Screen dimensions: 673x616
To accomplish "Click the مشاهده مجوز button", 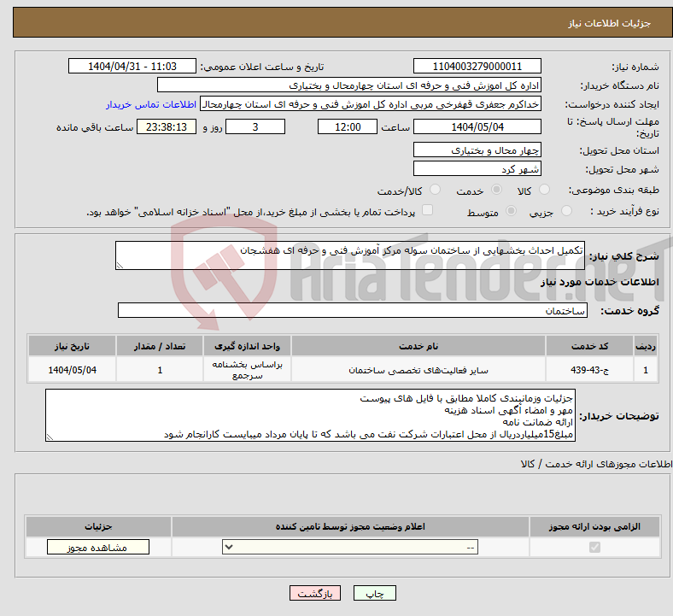I will point(98,548).
